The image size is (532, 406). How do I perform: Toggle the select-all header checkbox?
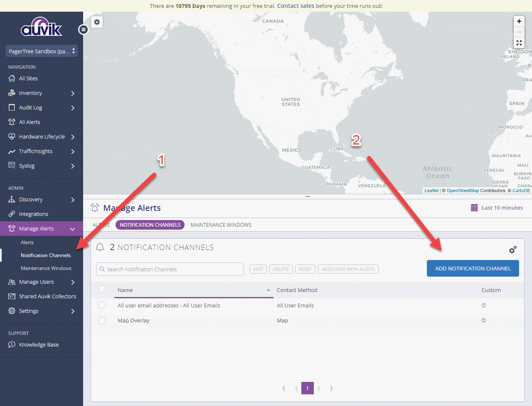tap(102, 289)
